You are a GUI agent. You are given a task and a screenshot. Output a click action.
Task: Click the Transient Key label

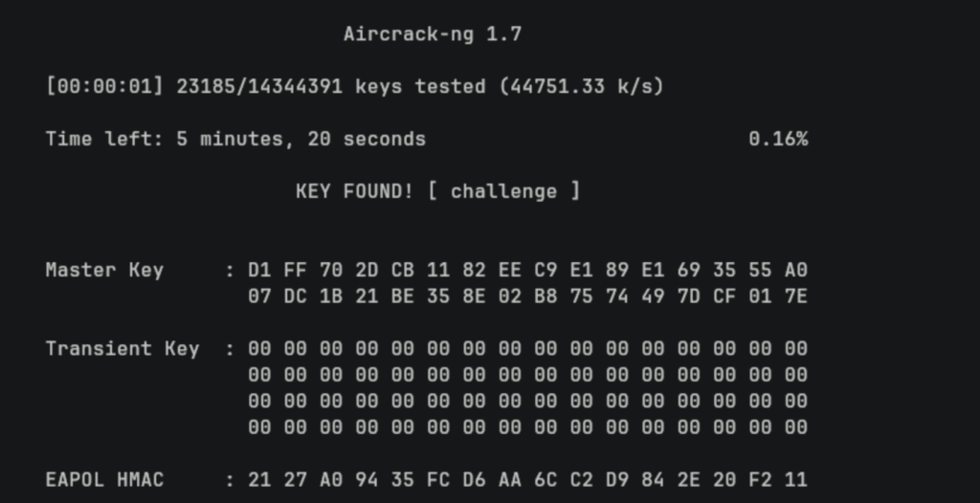[x=122, y=348]
